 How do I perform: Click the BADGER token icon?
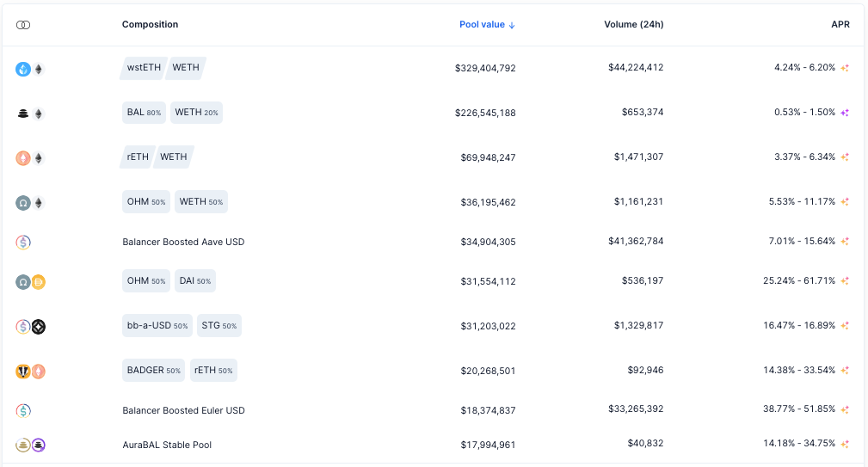[x=22, y=372]
